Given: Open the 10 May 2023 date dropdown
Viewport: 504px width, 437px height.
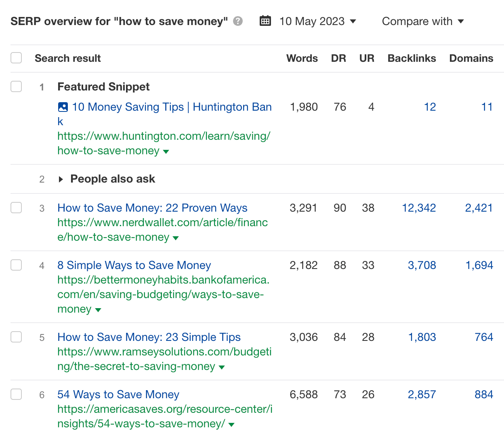Looking at the screenshot, I should (317, 21).
